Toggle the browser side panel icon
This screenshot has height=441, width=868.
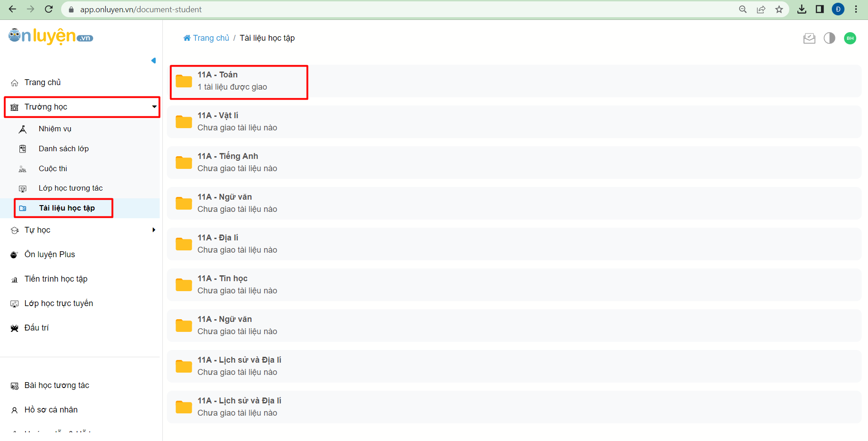820,9
